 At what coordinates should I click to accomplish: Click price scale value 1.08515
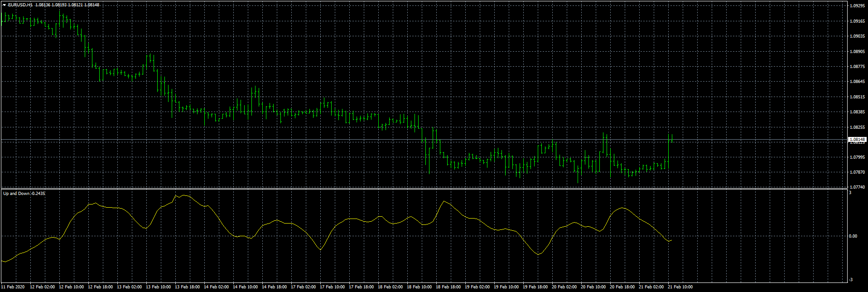click(x=858, y=97)
